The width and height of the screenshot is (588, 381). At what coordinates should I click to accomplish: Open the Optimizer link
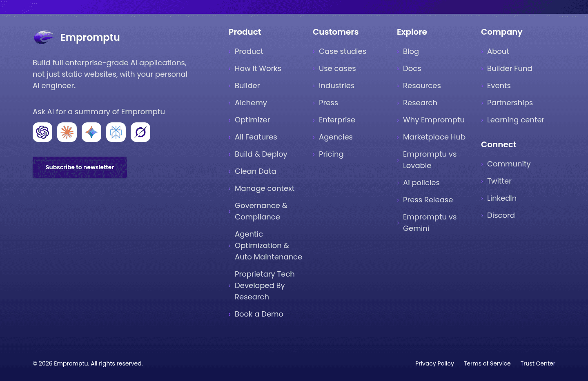point(252,120)
